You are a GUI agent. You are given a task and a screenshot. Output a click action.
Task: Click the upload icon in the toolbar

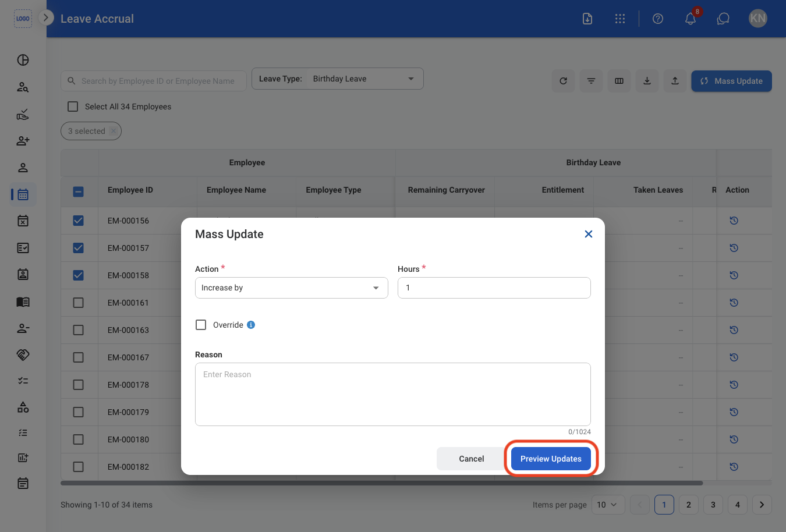[x=675, y=81]
